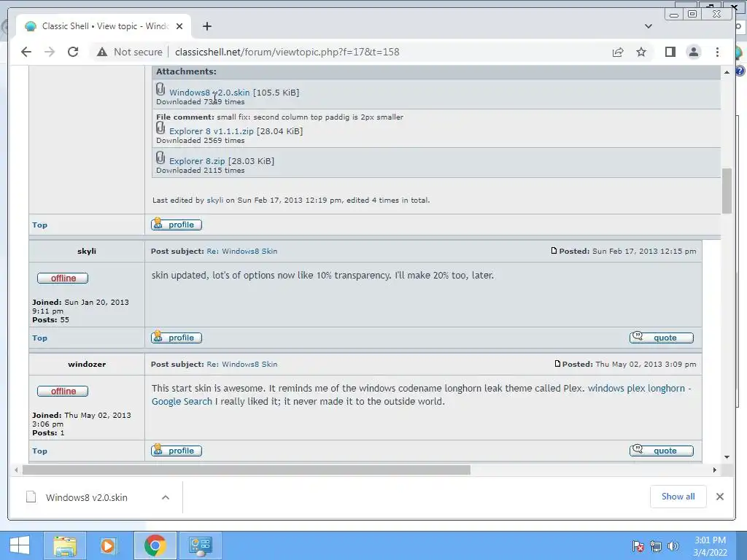
Task: Go back to the previous page
Action: tap(26, 52)
